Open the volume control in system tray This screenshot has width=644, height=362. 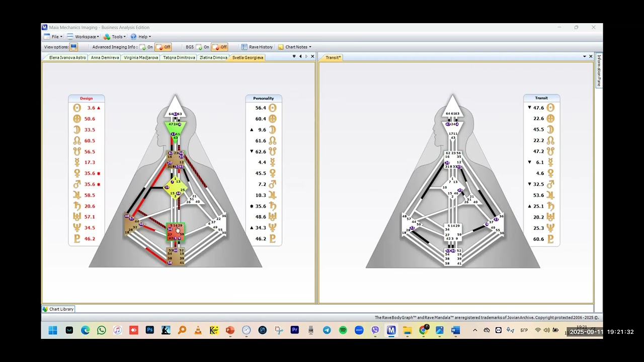[x=546, y=330]
